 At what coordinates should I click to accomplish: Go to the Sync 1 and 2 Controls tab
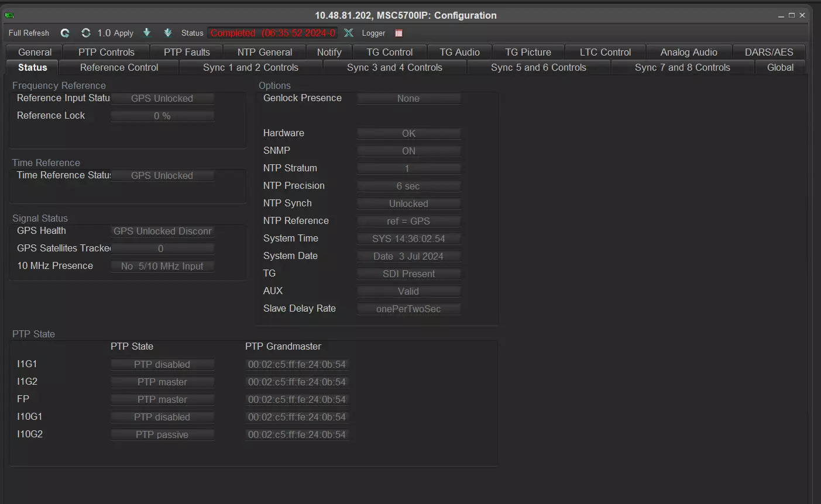pyautogui.click(x=250, y=67)
